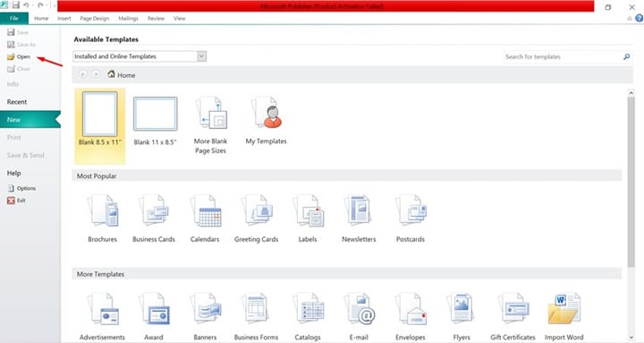
Task: Click the templates list scrollbar
Action: pyautogui.click(x=631, y=182)
